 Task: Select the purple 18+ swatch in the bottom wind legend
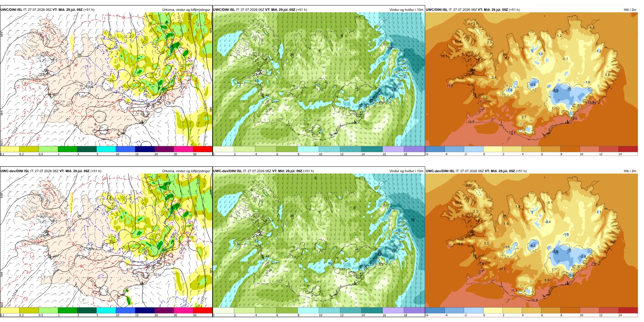414,310
